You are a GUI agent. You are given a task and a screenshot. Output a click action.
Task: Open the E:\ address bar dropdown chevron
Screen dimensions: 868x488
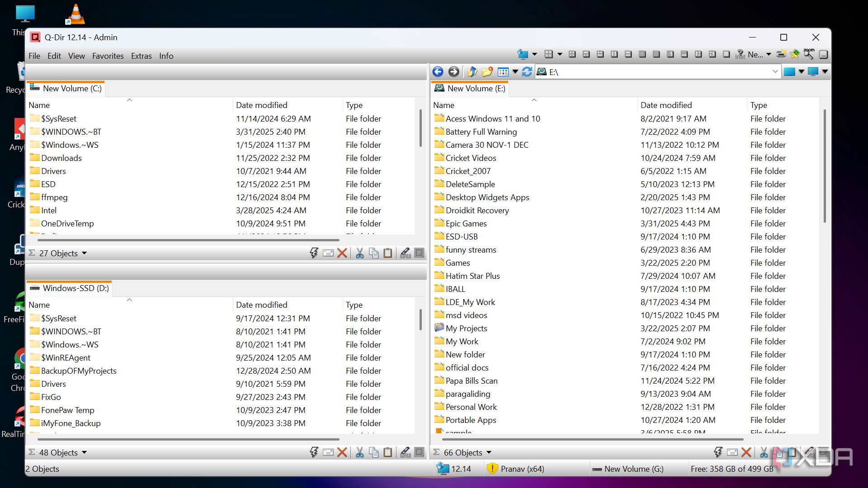tap(775, 72)
